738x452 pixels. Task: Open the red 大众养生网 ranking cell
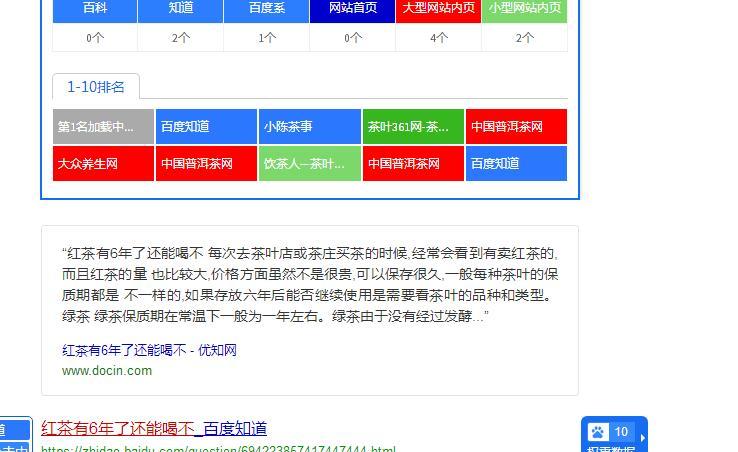pos(103,163)
